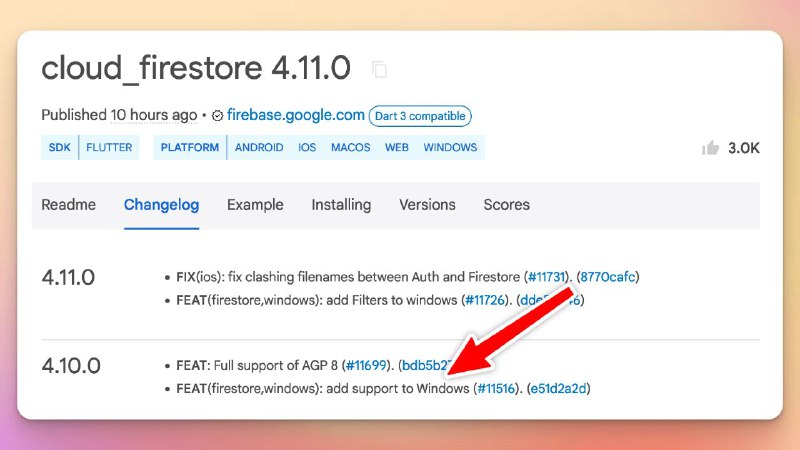
Task: Open the Scores tab
Action: pyautogui.click(x=507, y=205)
